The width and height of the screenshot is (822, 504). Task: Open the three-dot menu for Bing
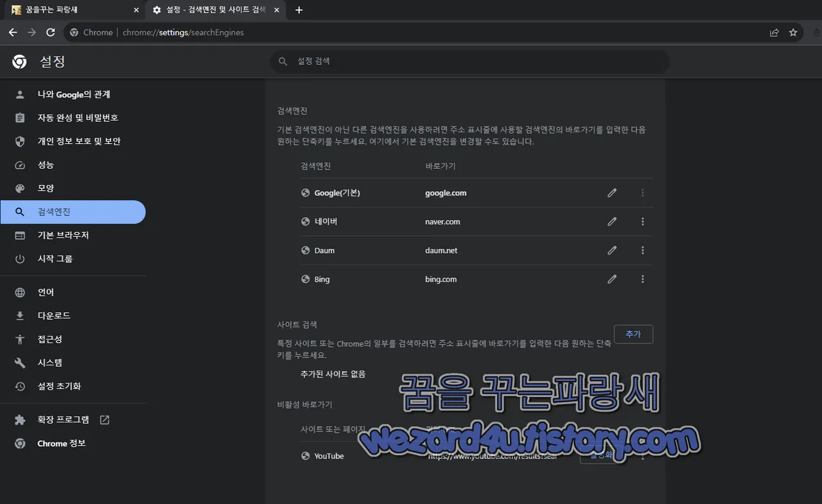click(642, 279)
